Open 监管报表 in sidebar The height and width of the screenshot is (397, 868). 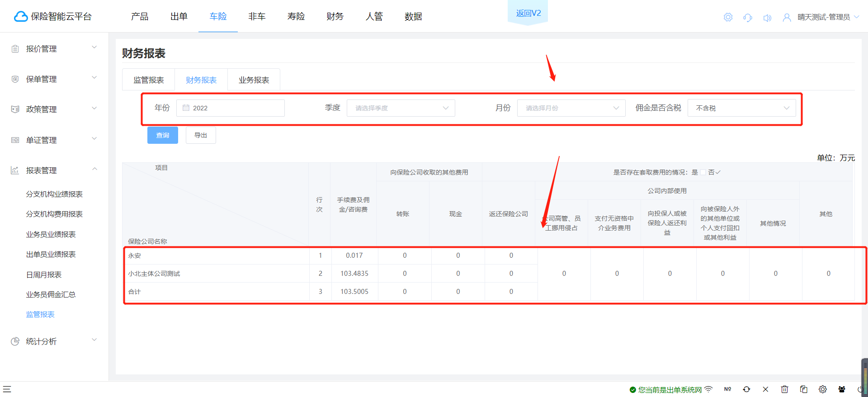click(x=40, y=314)
